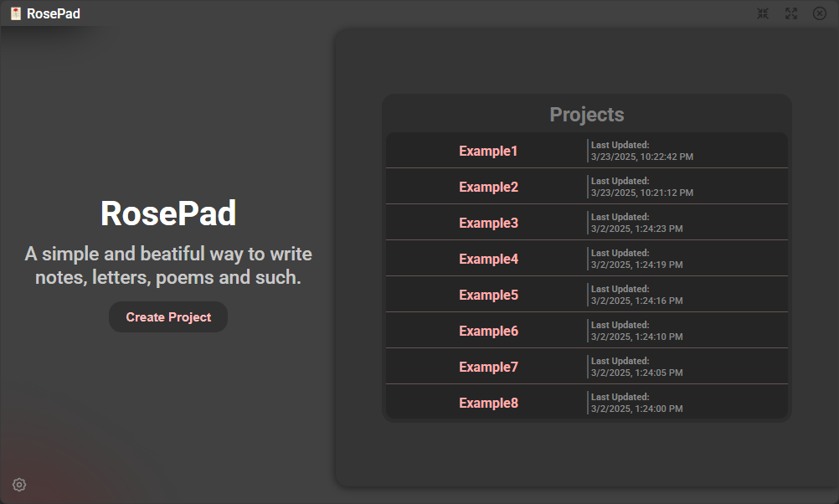Click the 3/2/2025, 1:24:10 PM timestamp

click(x=636, y=337)
